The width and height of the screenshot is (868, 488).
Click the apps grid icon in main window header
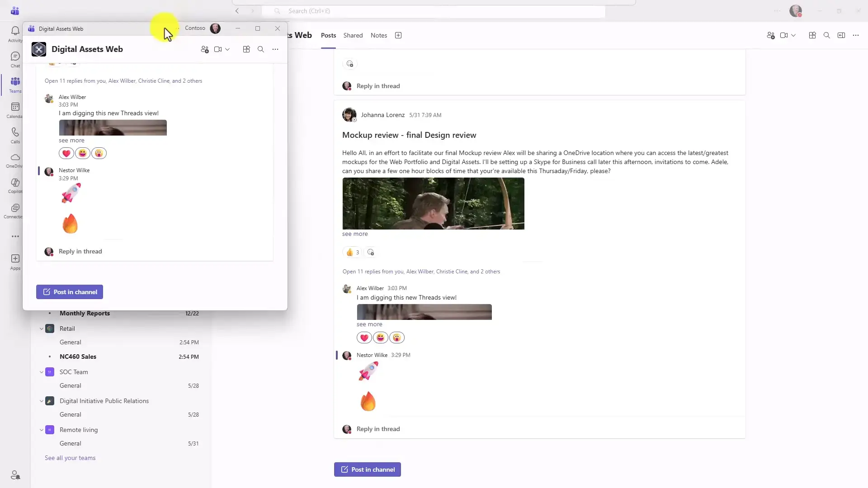tap(812, 35)
